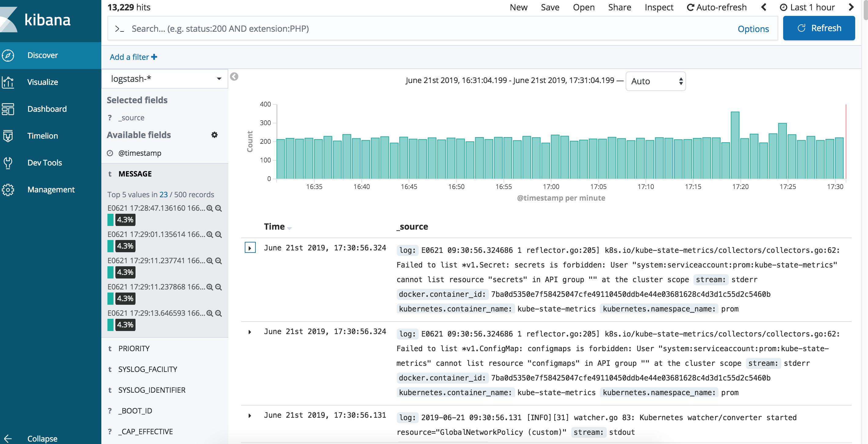The height and width of the screenshot is (444, 868).
Task: Collapse the MESSAGE field details
Action: [135, 174]
